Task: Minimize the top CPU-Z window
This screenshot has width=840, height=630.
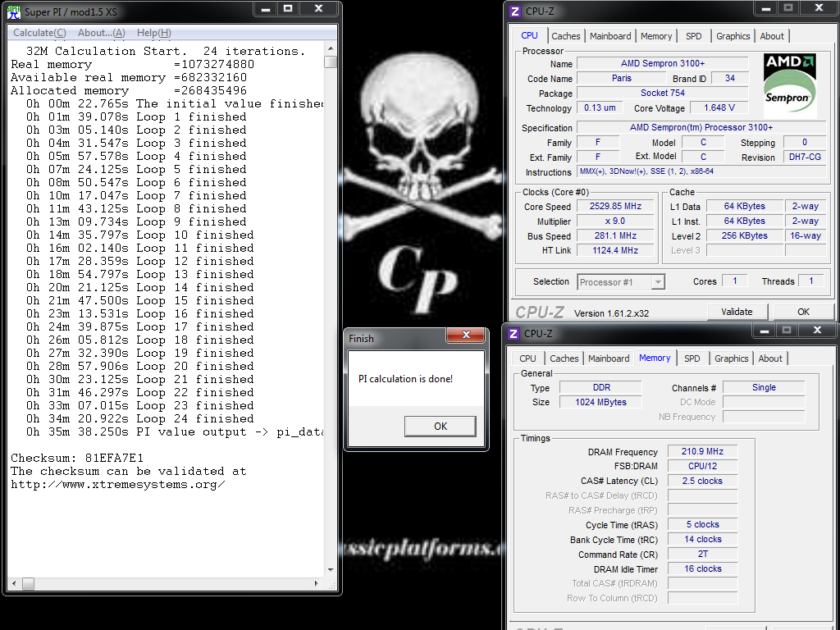Action: [766, 8]
